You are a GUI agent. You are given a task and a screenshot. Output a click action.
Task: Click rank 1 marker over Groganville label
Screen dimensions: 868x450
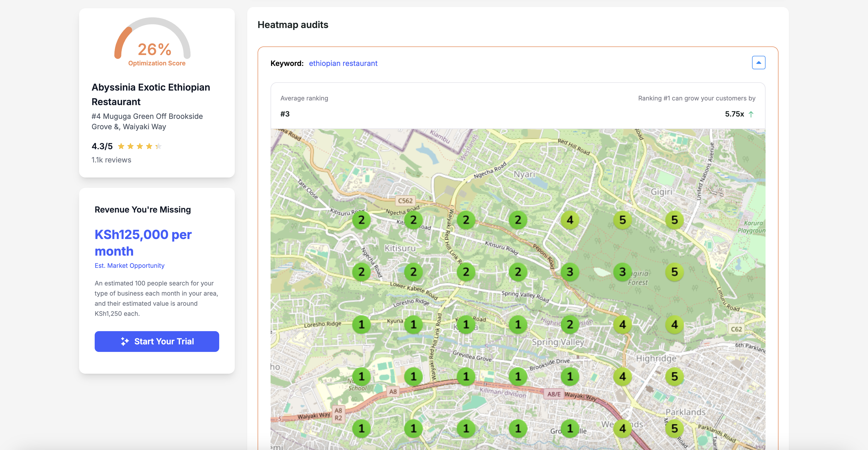pos(569,428)
